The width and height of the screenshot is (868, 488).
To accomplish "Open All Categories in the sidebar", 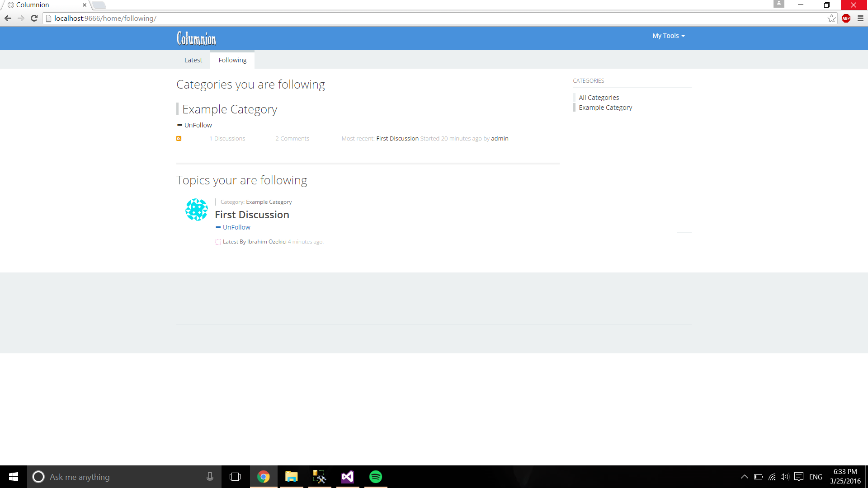I will (x=599, y=98).
